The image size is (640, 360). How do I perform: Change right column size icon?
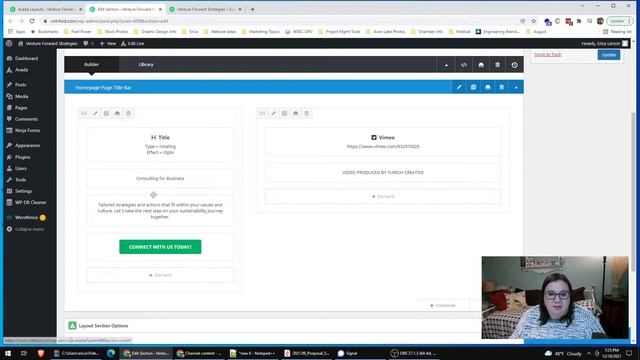(262, 113)
